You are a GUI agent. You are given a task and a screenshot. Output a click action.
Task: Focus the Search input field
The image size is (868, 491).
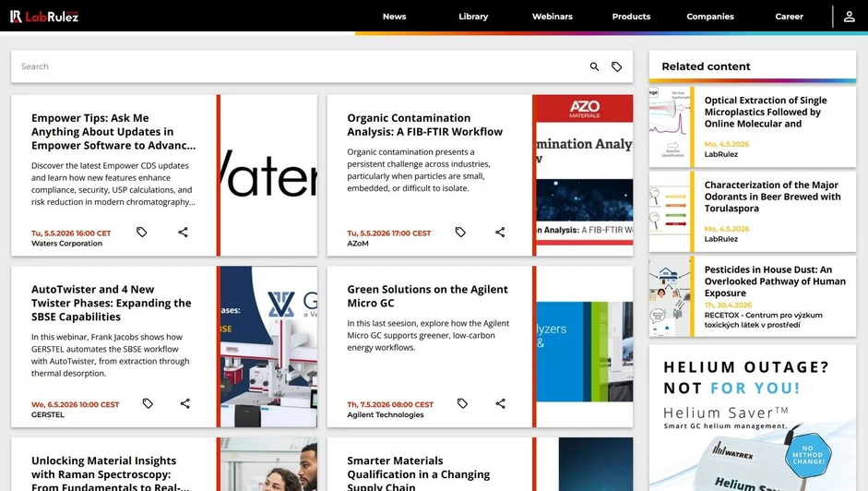tap(299, 66)
